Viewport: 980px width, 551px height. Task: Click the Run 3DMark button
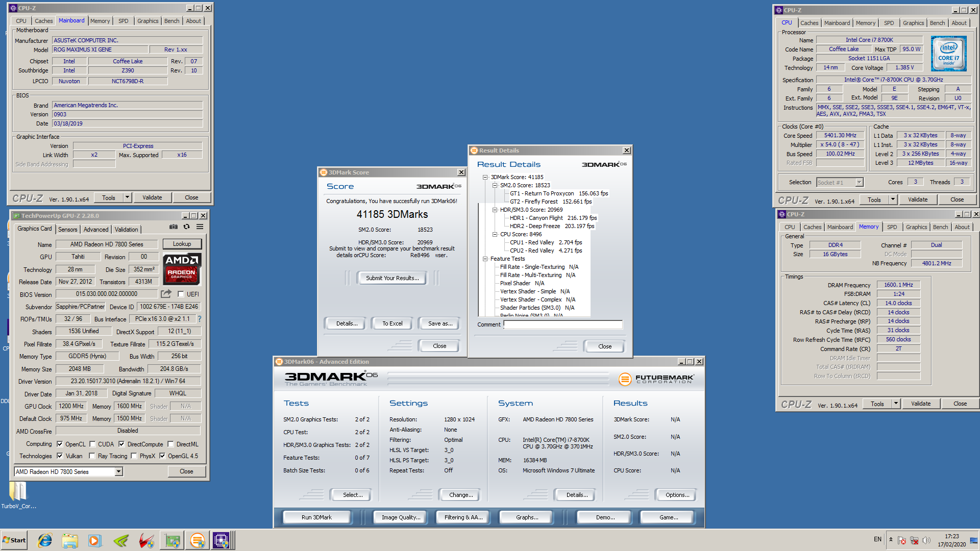pyautogui.click(x=316, y=517)
